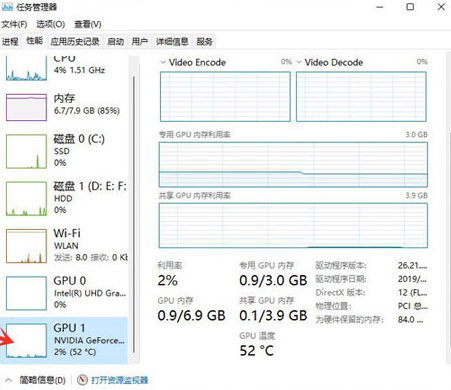451x390 pixels.
Task: Click the left sidebar vertical scrollbar
Action: tap(134, 213)
